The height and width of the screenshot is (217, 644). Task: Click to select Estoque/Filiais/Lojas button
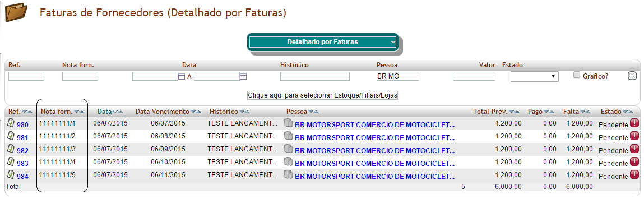323,95
